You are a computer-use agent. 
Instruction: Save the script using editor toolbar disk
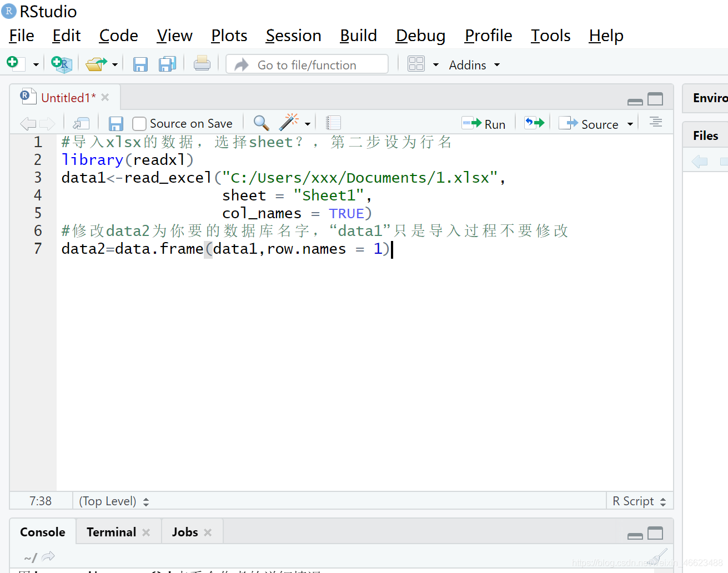116,123
